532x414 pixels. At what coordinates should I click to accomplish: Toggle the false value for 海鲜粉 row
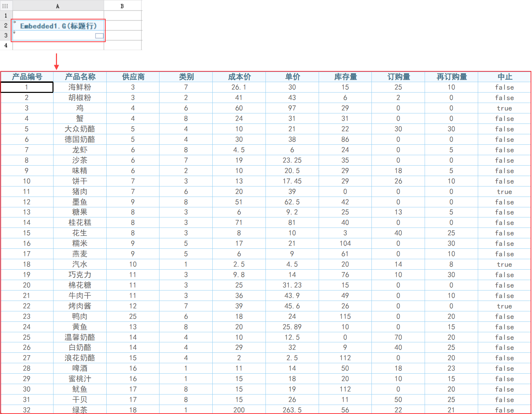click(x=504, y=87)
